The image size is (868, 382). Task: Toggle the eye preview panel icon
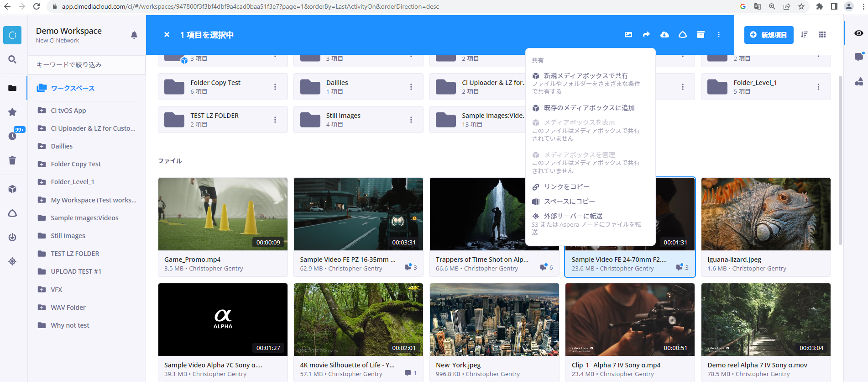(859, 33)
